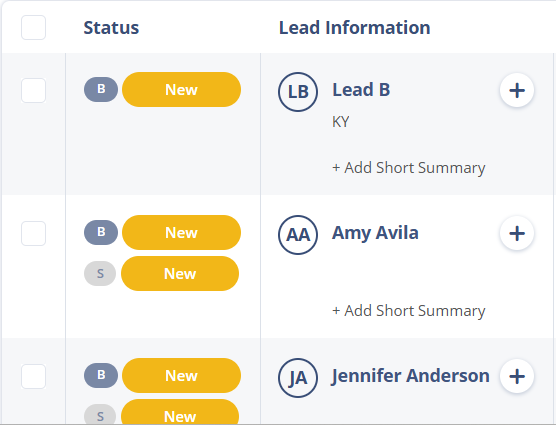The image size is (556, 425).
Task: Open the AA avatar circle
Action: [298, 235]
